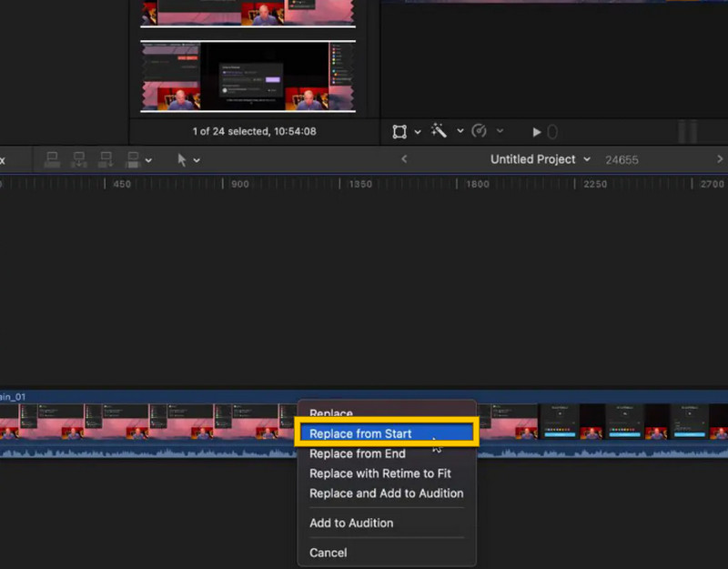Click the forward navigation arrow beside 24655
This screenshot has width=728, height=569.
719,159
